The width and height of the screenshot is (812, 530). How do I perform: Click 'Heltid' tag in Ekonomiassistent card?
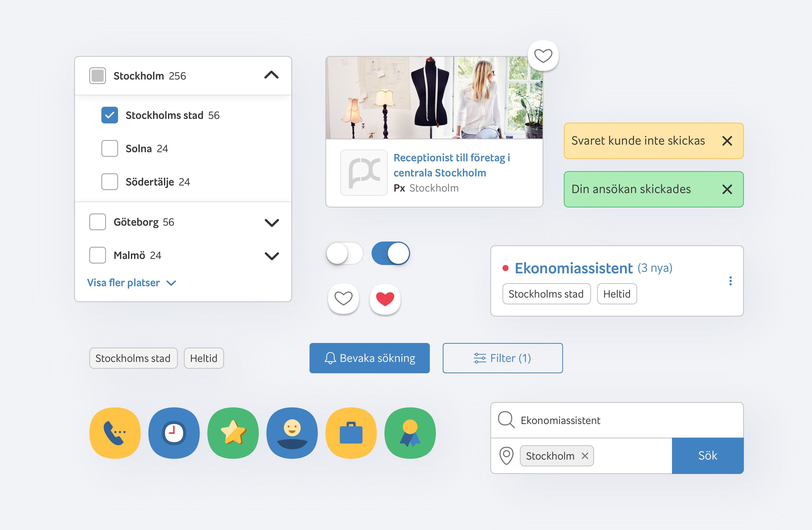coord(617,294)
